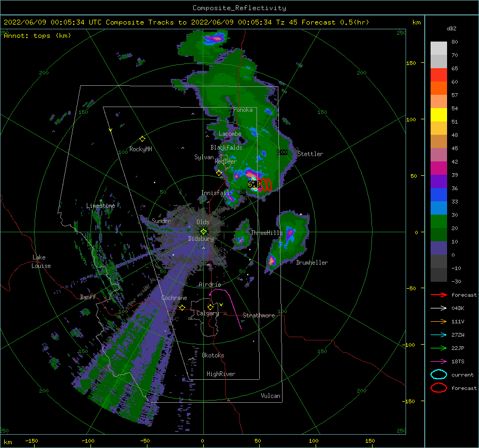Viewport: 479px width, 448px height.
Task: Click the white 04DK arrow legend icon
Action: point(439,308)
